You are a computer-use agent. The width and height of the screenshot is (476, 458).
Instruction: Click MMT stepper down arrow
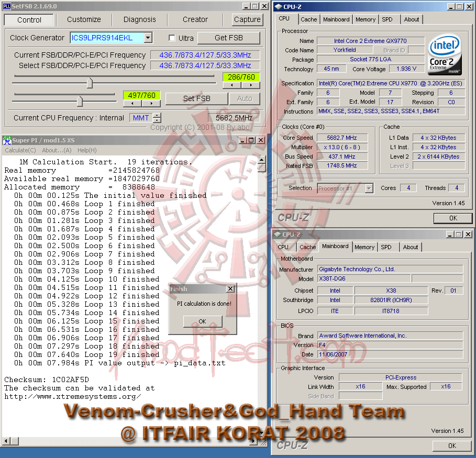[157, 120]
